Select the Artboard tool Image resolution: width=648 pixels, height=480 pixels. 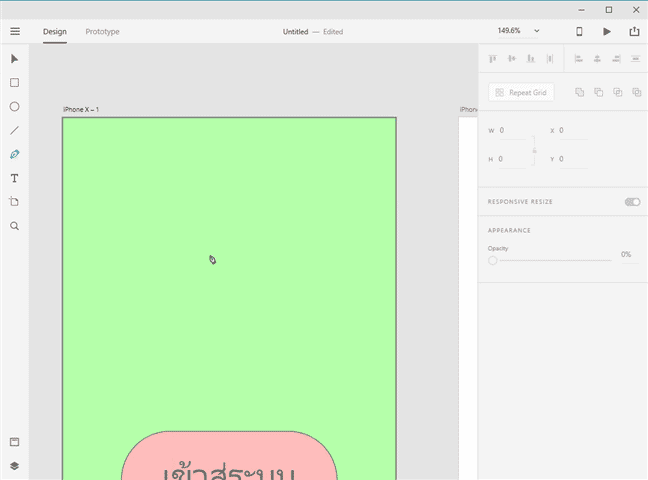pyautogui.click(x=14, y=202)
